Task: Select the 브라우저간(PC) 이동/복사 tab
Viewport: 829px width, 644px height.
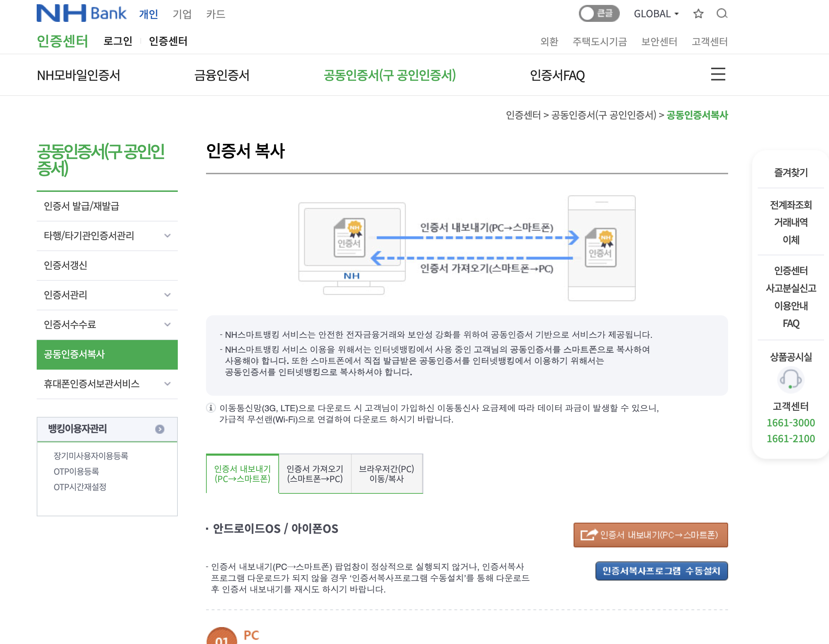Action: 387,473
